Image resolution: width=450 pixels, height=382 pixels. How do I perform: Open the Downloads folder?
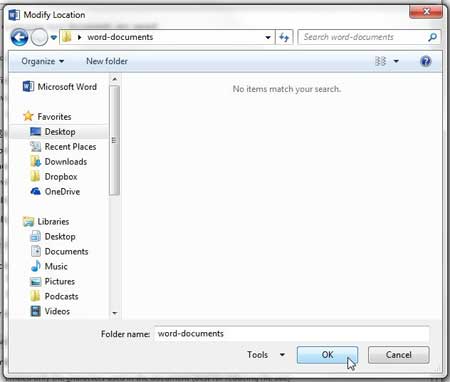tap(66, 162)
